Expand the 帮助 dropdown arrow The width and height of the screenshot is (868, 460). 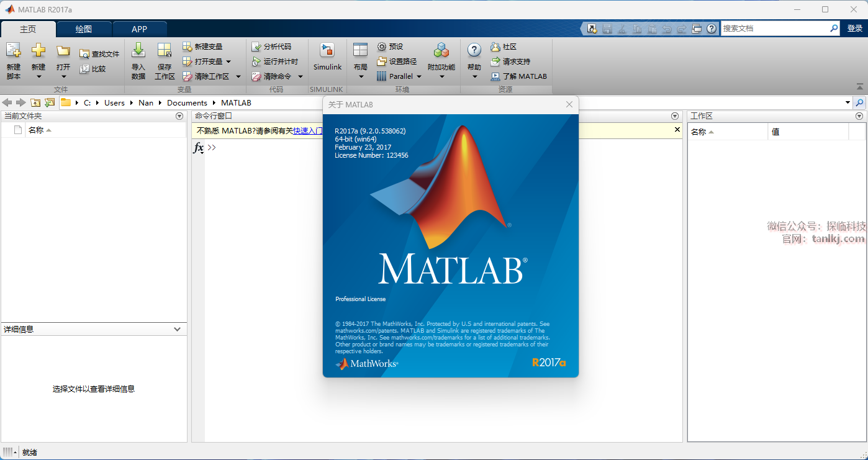(x=474, y=77)
